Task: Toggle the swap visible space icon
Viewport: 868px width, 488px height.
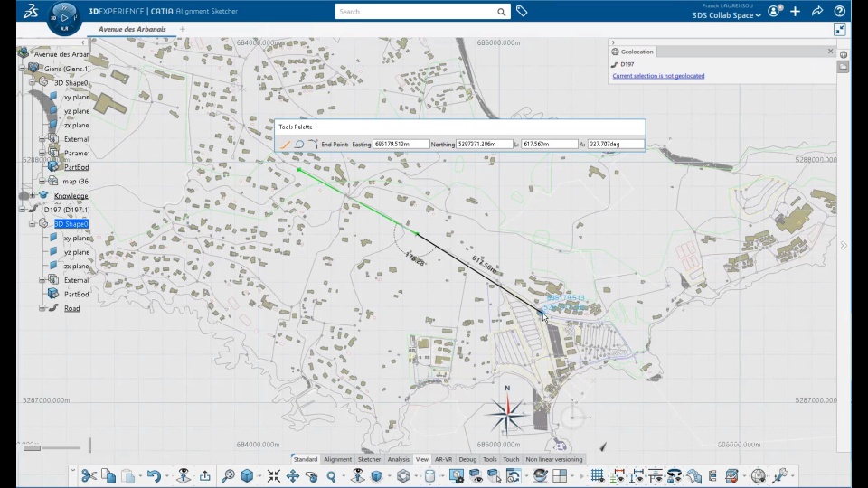Action: pos(494,476)
